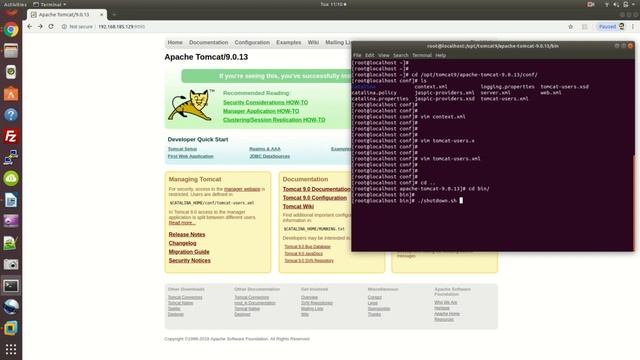Switch to Terminal via its dock icon
The height and width of the screenshot is (360, 640).
tap(11, 286)
